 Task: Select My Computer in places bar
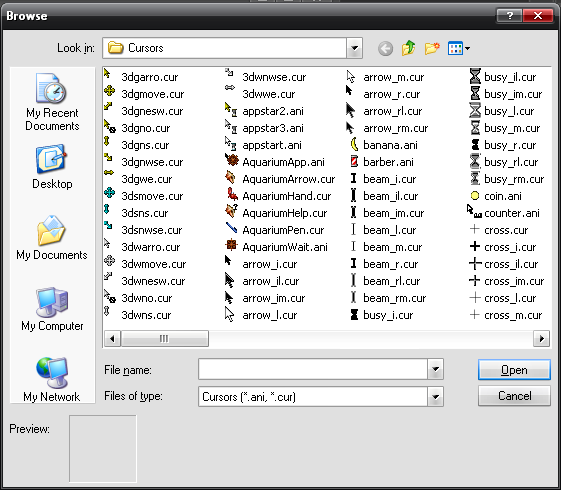click(x=52, y=309)
